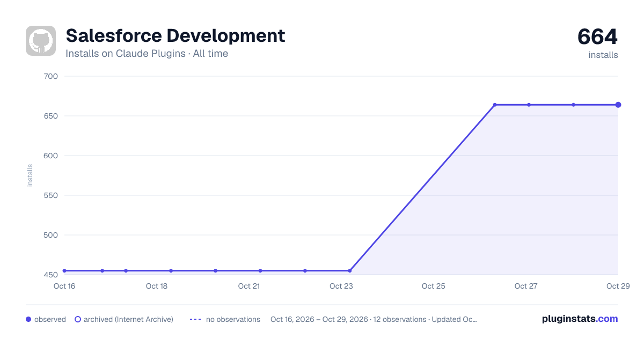Click the '650' y-axis label
Image resolution: width=644 pixels, height=338 pixels.
[50, 116]
